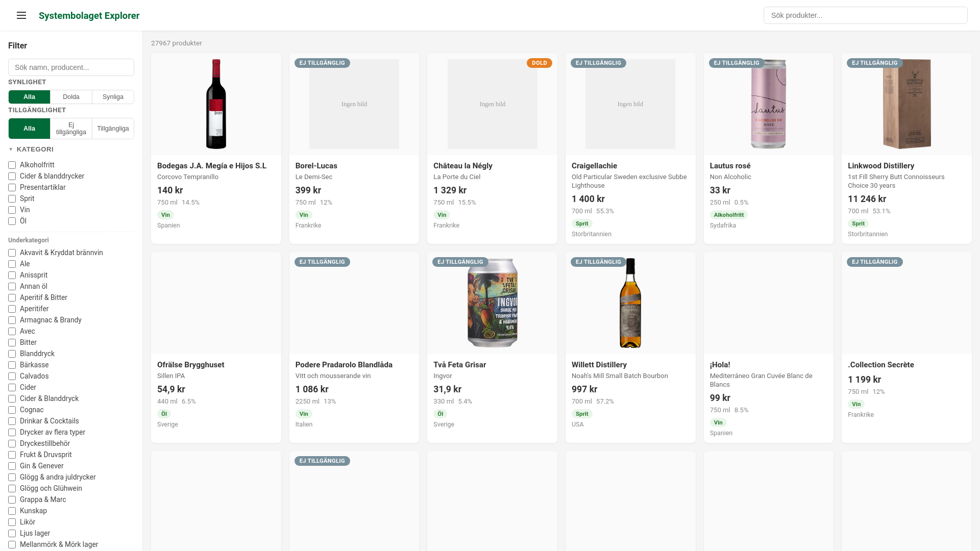
Task: Enable the Vin category filter
Action: tap(12, 210)
